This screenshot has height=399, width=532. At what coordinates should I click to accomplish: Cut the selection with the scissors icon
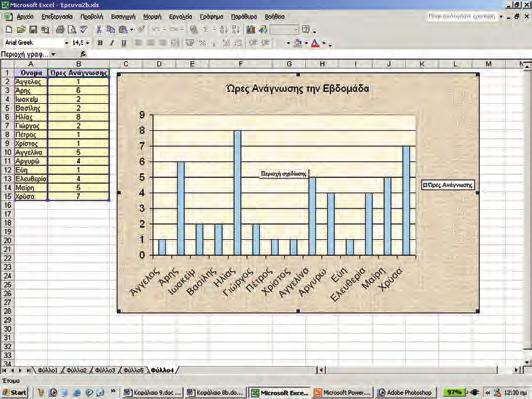tap(99, 30)
